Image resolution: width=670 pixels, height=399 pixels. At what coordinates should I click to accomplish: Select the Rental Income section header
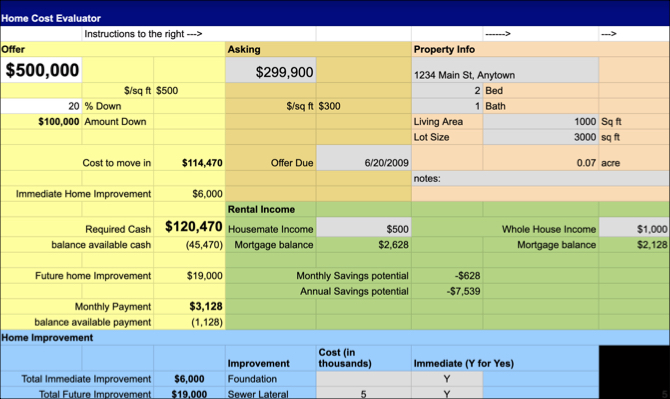[261, 209]
